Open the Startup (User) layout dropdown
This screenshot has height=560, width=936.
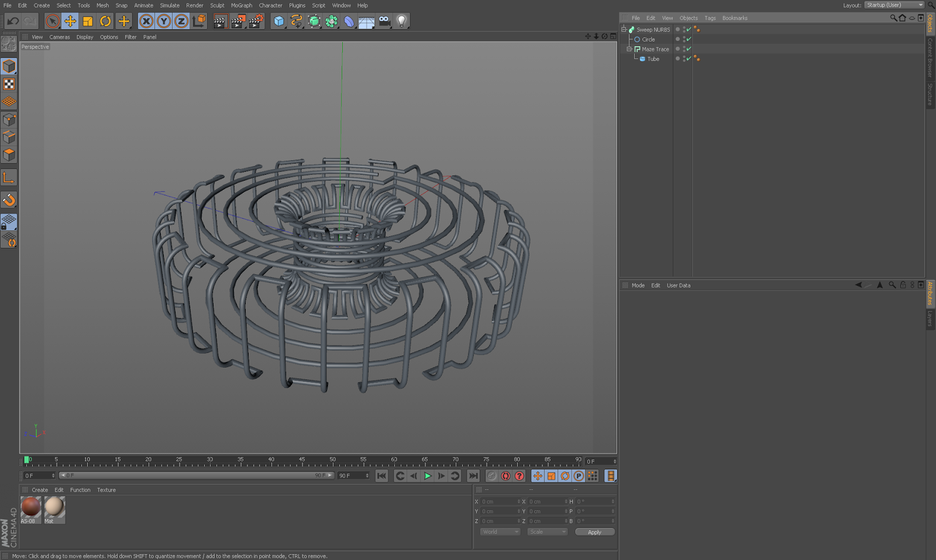(x=894, y=5)
